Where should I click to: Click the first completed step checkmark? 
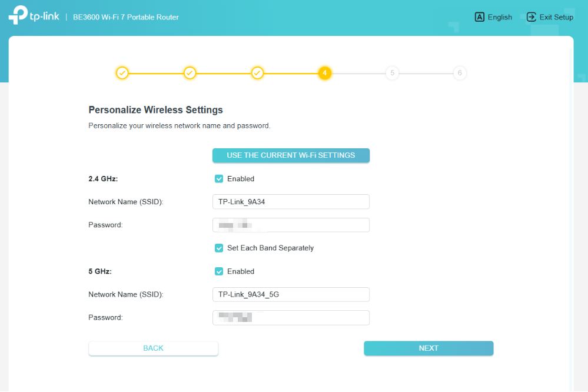point(122,73)
